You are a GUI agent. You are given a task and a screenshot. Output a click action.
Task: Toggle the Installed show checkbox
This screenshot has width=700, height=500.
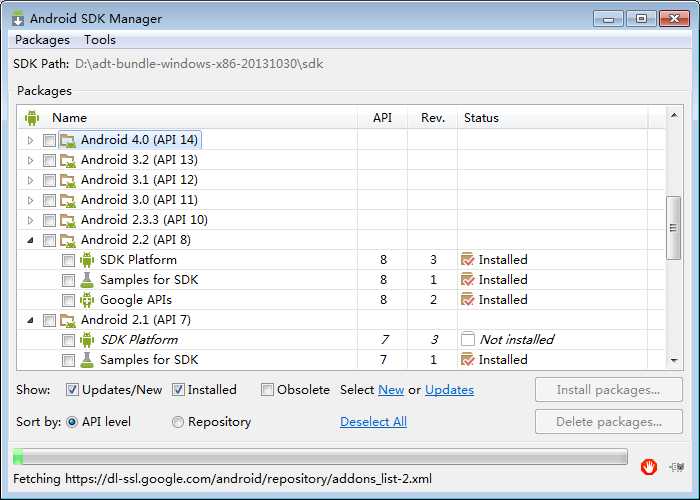(x=178, y=390)
